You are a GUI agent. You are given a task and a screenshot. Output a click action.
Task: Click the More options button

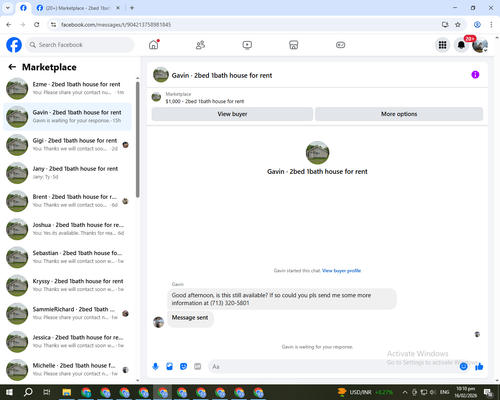[399, 114]
